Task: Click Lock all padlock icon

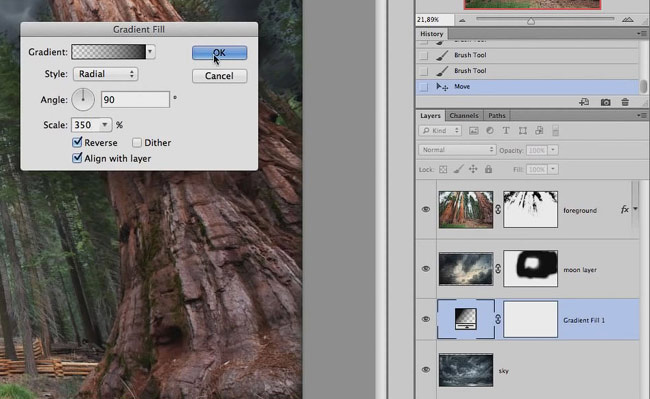Action: pyautogui.click(x=488, y=169)
